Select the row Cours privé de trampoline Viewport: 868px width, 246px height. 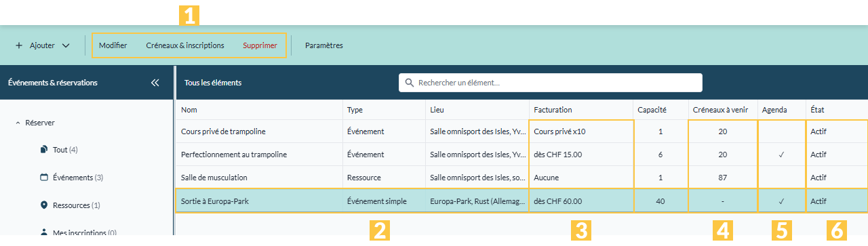pos(522,131)
